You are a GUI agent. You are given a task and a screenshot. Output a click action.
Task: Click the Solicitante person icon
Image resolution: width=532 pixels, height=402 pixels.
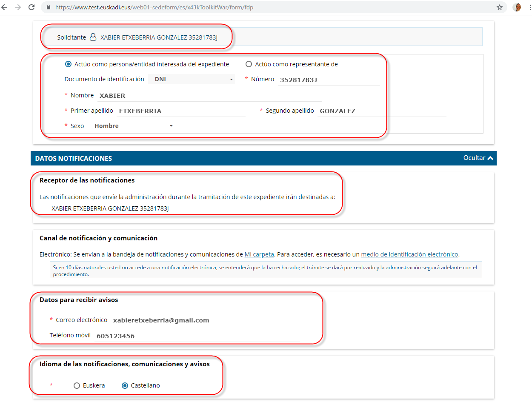[93, 37]
